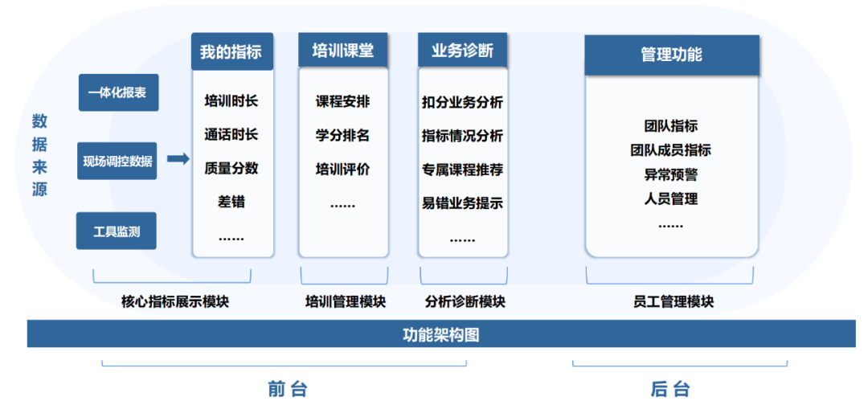The height and width of the screenshot is (401, 868).
Task: Click 通话时长 under 我的指标
Action: tap(231, 135)
